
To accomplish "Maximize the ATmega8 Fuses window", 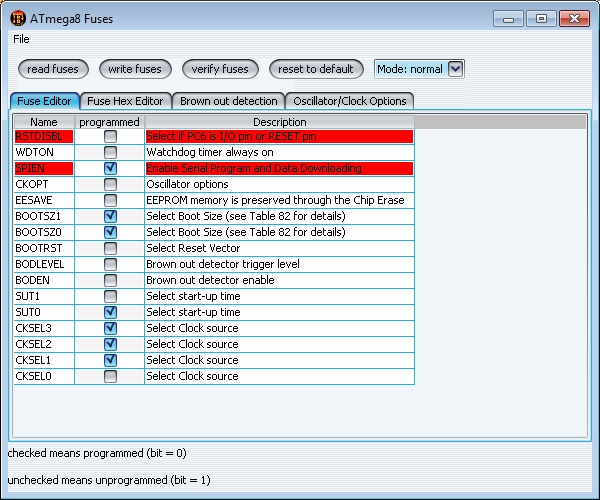I will [541, 18].
